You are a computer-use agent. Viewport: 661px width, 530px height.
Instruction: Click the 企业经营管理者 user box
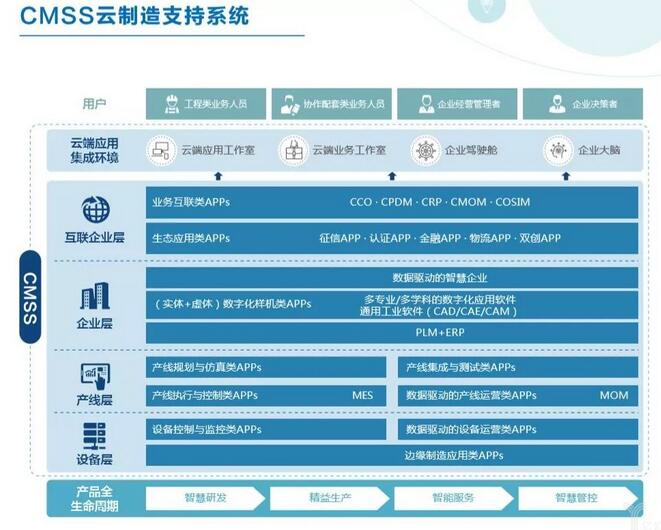pos(457,104)
